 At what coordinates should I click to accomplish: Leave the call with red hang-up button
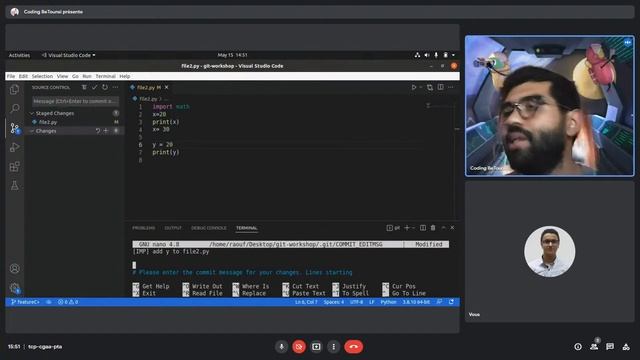click(x=353, y=347)
